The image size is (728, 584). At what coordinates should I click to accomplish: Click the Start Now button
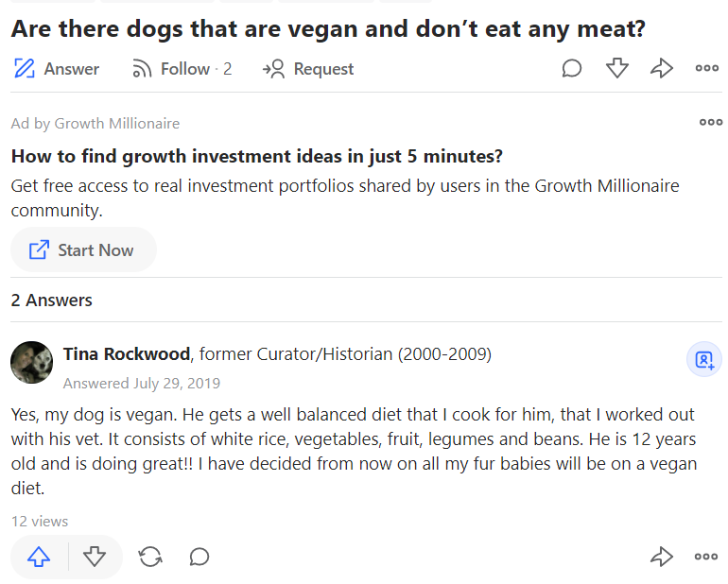click(83, 250)
